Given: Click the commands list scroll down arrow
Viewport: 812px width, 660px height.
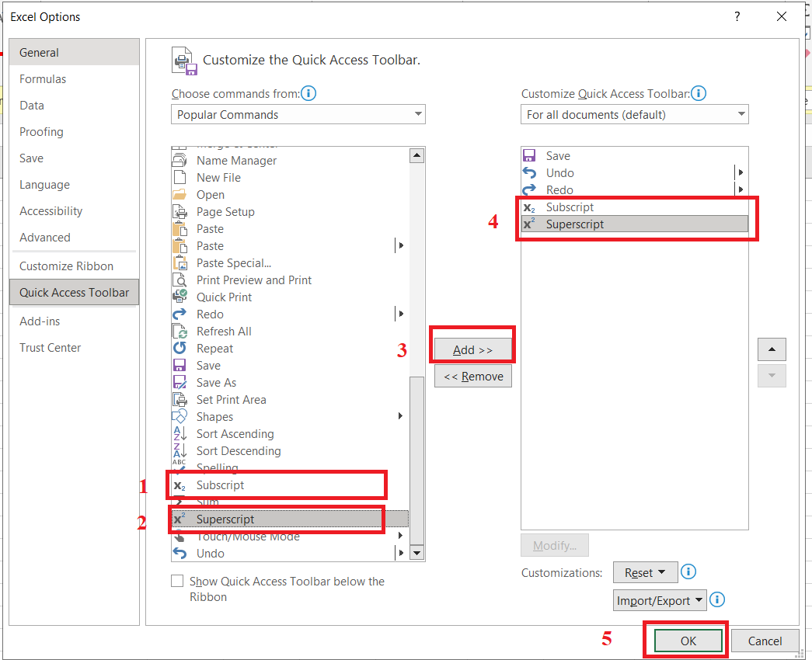Looking at the screenshot, I should click(416, 553).
